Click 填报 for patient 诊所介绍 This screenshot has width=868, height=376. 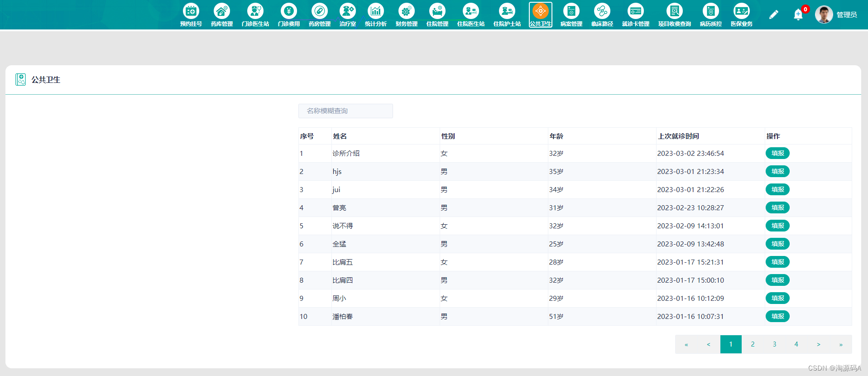click(x=777, y=153)
